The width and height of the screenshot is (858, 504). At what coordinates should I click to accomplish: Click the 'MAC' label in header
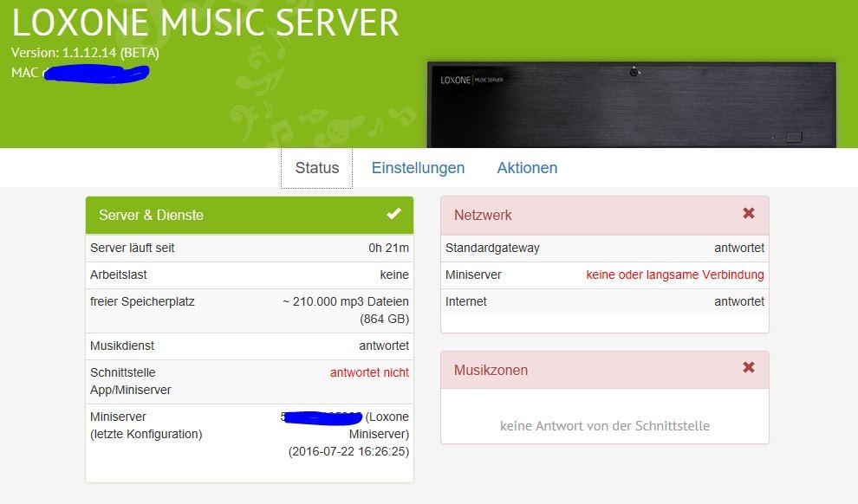click(x=24, y=72)
